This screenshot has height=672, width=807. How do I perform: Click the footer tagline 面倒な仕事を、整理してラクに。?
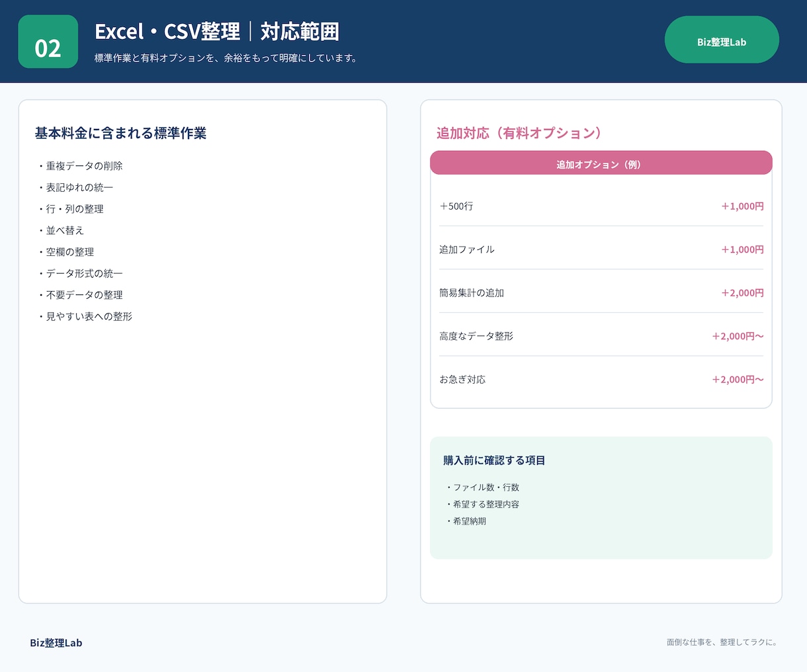coord(722,642)
